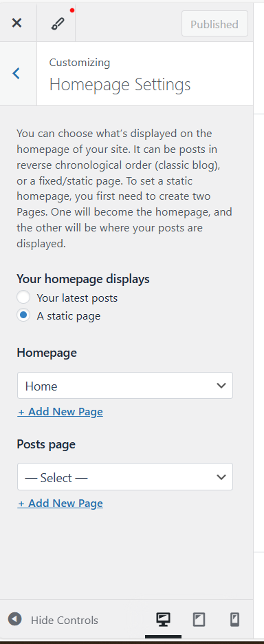Open theme styles via the paintbrush icon
The image size is (264, 644).
click(57, 24)
